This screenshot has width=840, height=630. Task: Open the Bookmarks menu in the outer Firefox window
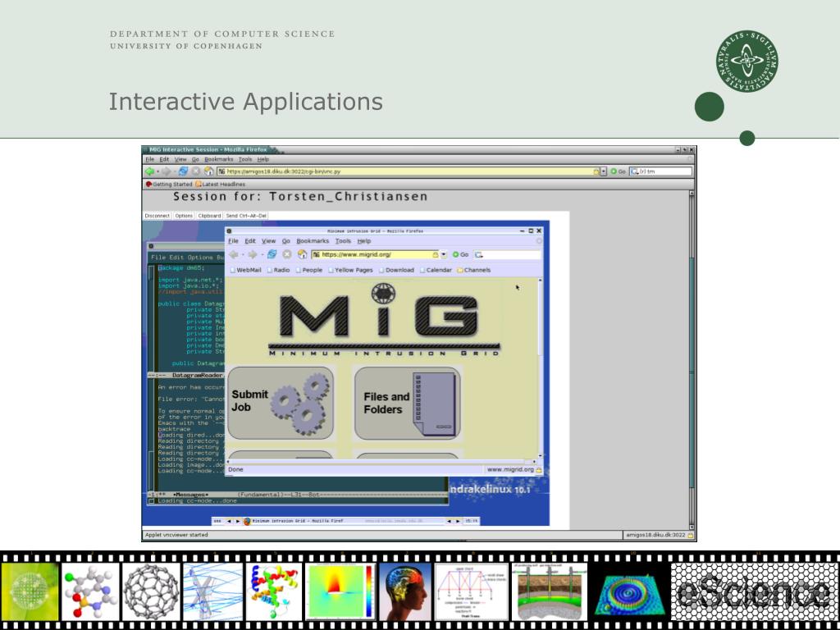click(218, 160)
